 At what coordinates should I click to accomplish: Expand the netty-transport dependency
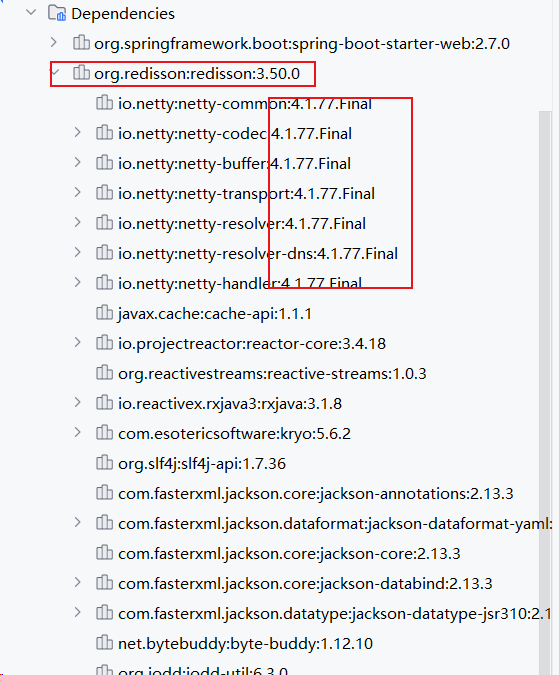click(77, 192)
